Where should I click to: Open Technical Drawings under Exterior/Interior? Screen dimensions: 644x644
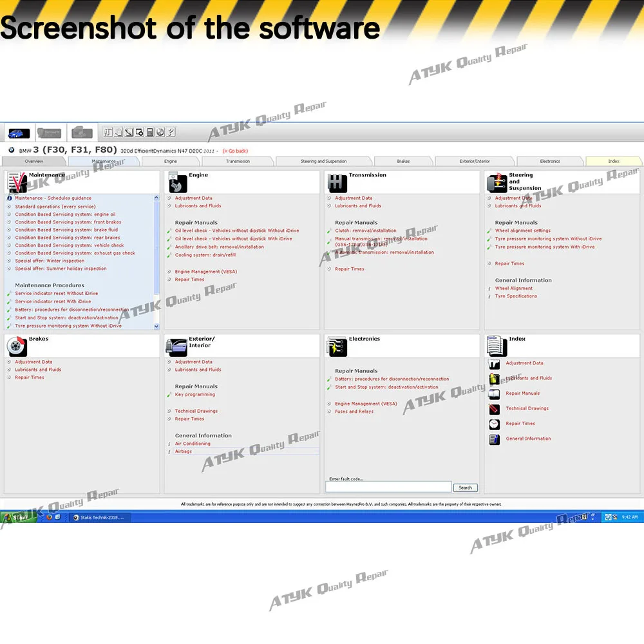(196, 411)
